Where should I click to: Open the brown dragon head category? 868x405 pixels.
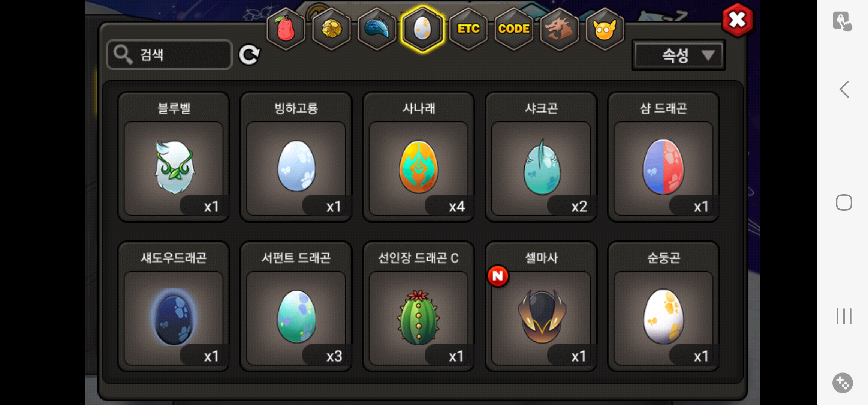coord(559,29)
